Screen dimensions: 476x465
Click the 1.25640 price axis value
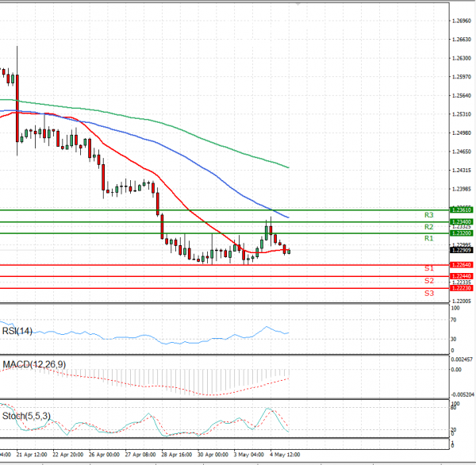(462, 96)
